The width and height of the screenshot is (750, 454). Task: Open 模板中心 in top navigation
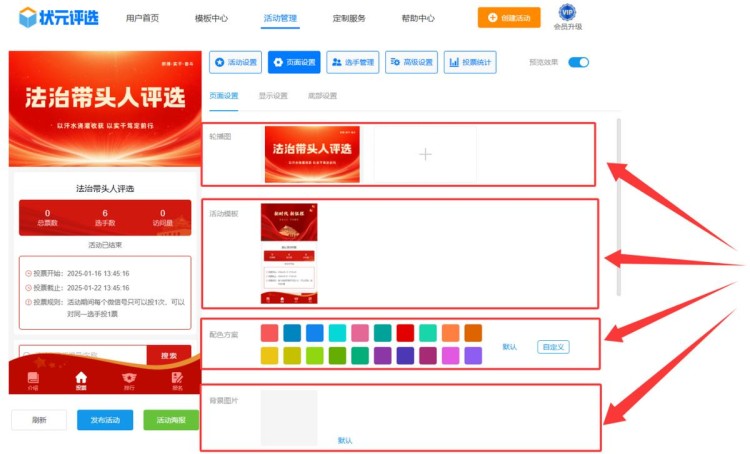(211, 18)
